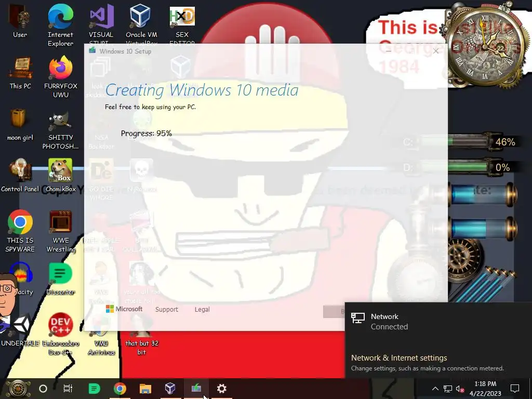
Task: Click the Progress: 95% text
Action: pos(146,134)
